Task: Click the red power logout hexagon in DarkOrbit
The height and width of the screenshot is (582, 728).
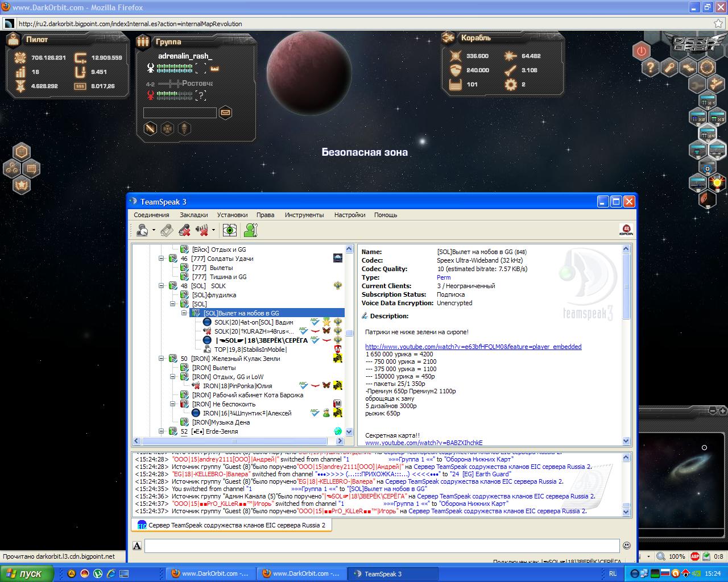Action: point(642,51)
